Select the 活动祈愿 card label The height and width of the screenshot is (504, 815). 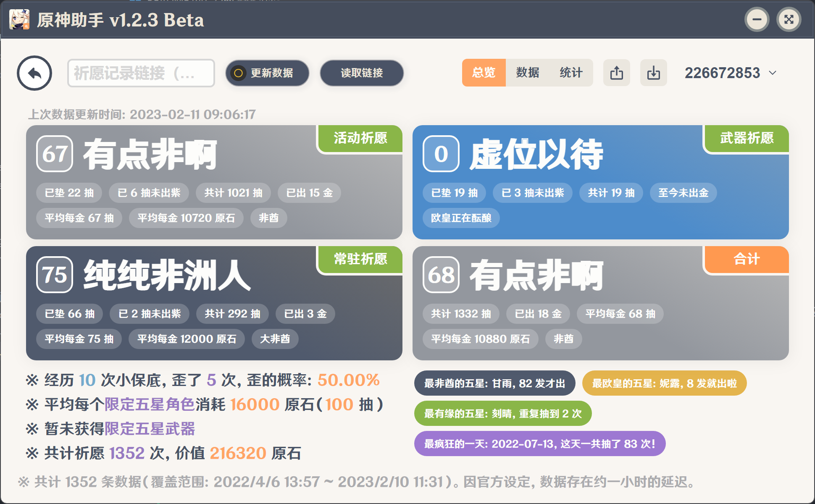point(360,138)
